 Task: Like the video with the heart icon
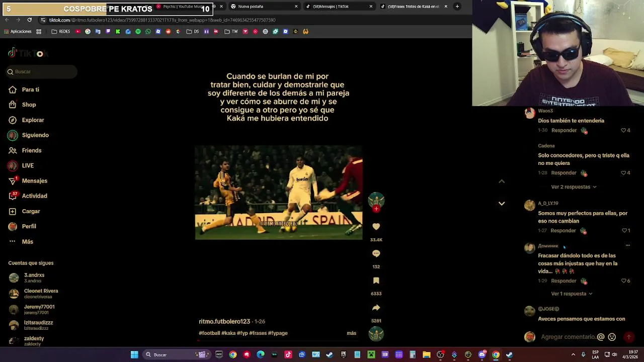tap(376, 227)
